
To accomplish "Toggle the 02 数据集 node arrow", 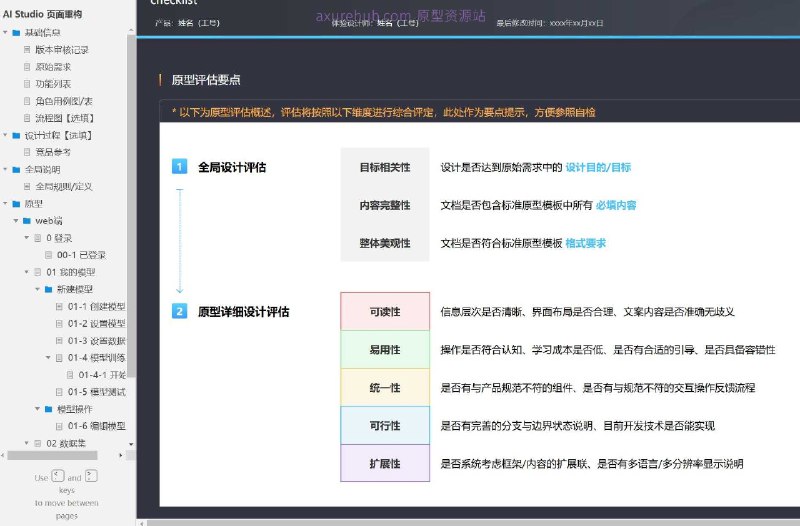I will click(27, 443).
